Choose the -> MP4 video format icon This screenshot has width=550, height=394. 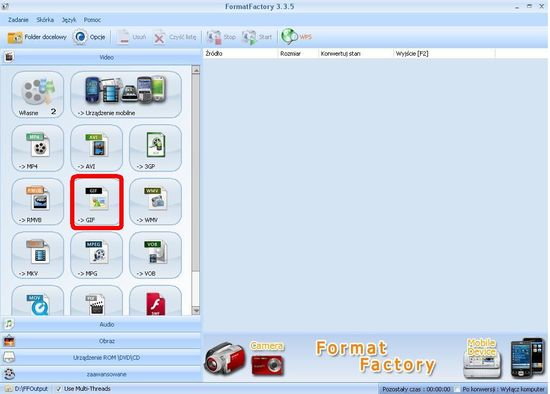[x=38, y=148]
